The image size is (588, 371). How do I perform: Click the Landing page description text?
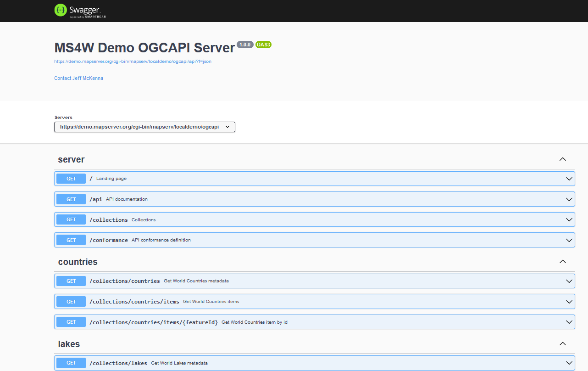[111, 179]
